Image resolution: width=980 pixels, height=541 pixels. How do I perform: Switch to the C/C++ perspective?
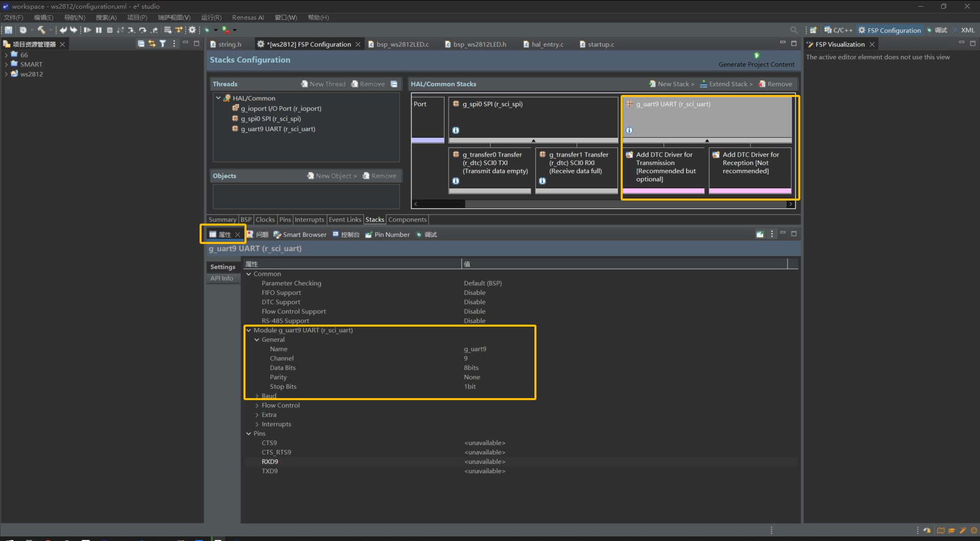838,30
